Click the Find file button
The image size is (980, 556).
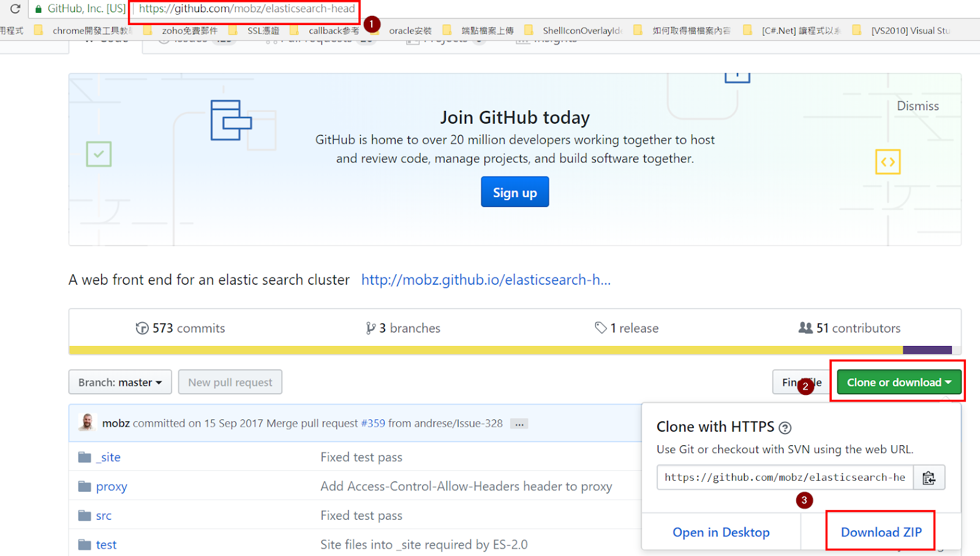pos(802,382)
